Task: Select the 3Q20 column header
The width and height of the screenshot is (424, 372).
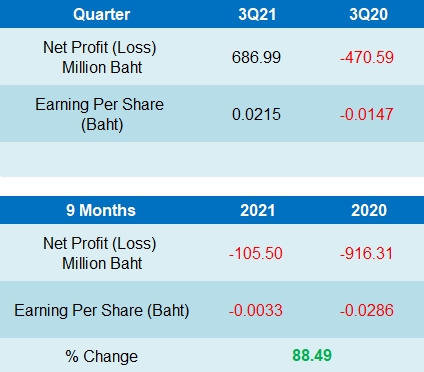Action: (369, 15)
